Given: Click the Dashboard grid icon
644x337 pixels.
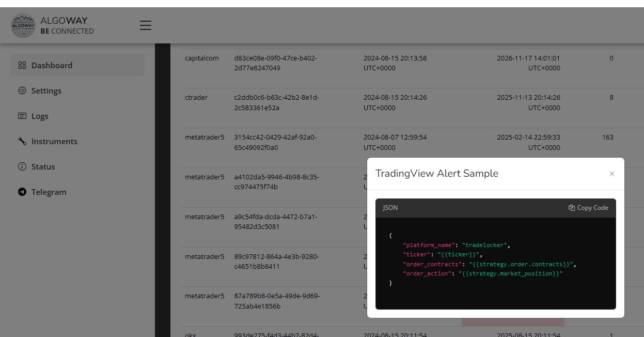Looking at the screenshot, I should tap(22, 65).
